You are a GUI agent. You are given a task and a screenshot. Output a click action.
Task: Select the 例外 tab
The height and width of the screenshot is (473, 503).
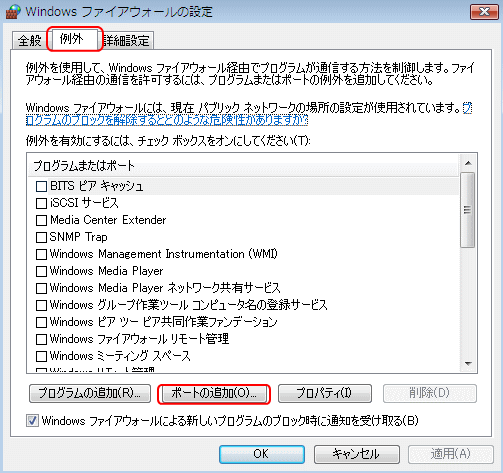pyautogui.click(x=74, y=39)
